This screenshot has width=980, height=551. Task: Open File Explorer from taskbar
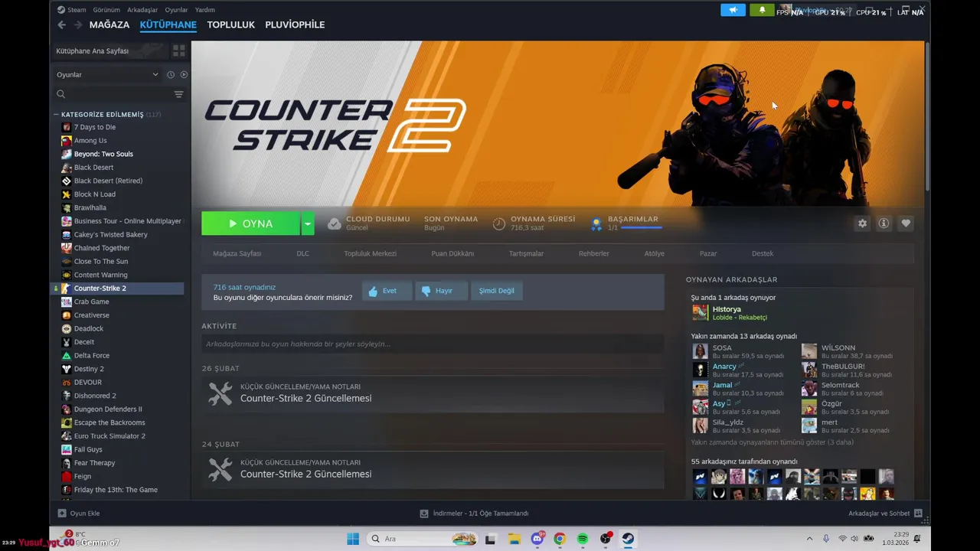[514, 539]
